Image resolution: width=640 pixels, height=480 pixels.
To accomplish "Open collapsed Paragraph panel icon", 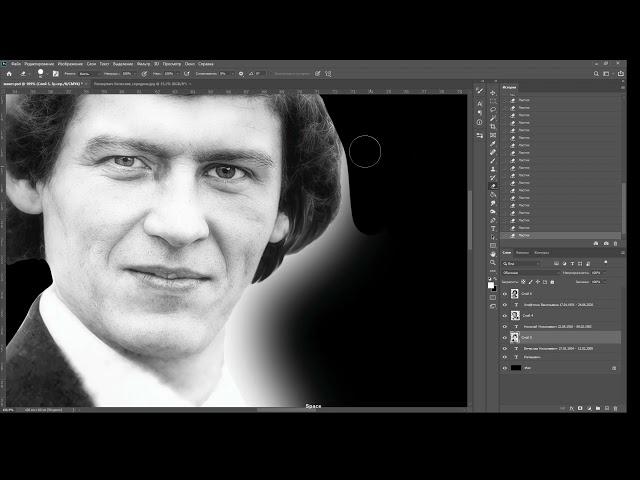I will coord(480,113).
